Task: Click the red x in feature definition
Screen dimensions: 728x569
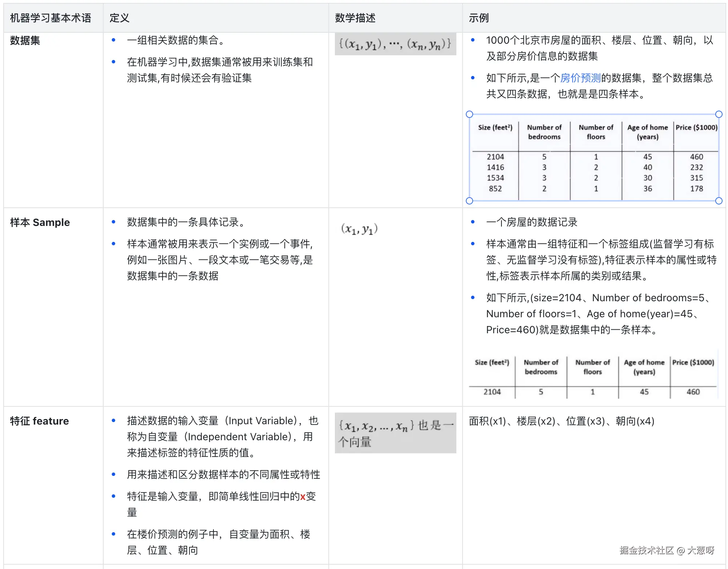Action: click(303, 497)
